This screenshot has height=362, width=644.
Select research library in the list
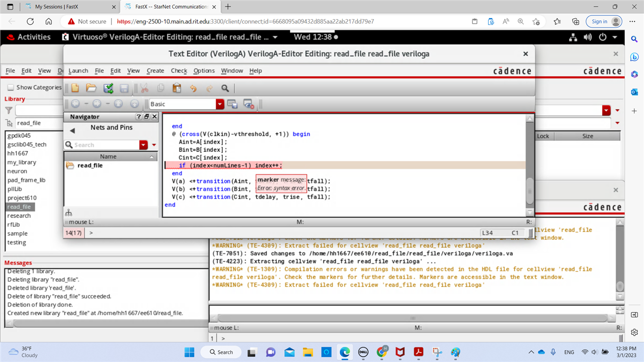pyautogui.click(x=19, y=216)
